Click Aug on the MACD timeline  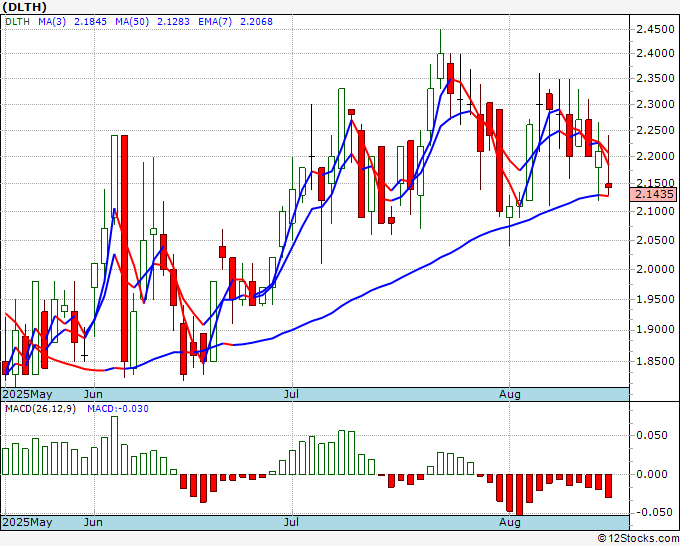510,522
